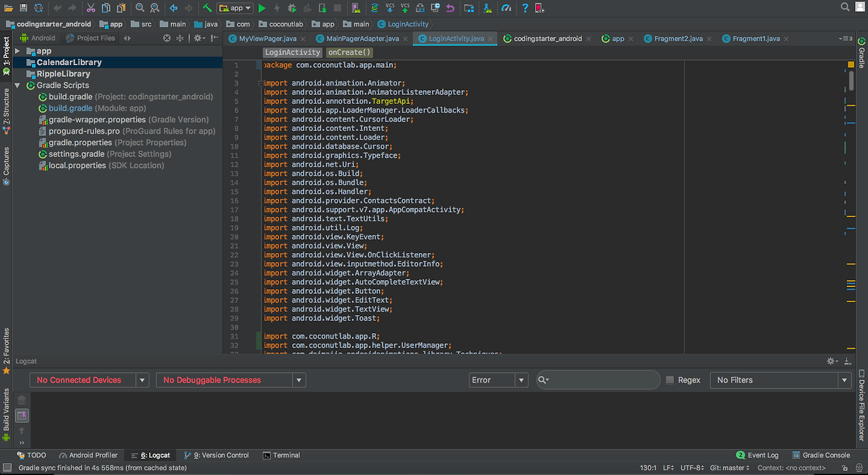Switch to the Fragment2.java editor tab
This screenshot has height=475, width=868.
tap(678, 39)
